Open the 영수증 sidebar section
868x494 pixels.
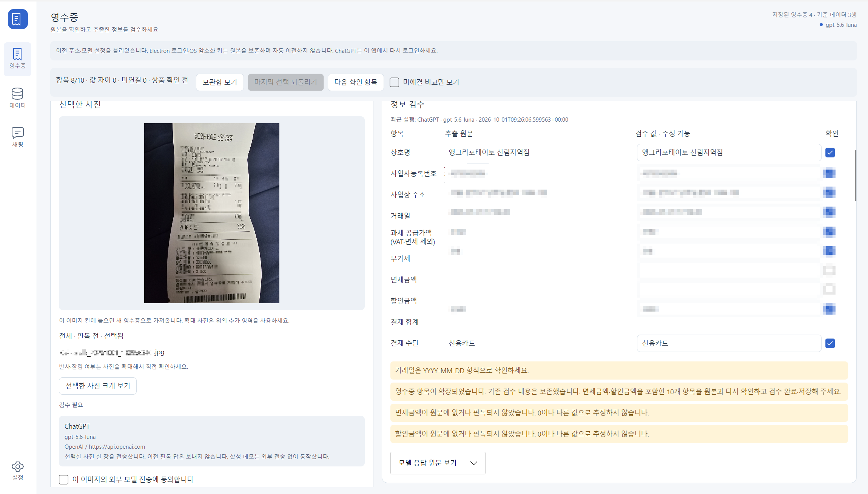(18, 59)
